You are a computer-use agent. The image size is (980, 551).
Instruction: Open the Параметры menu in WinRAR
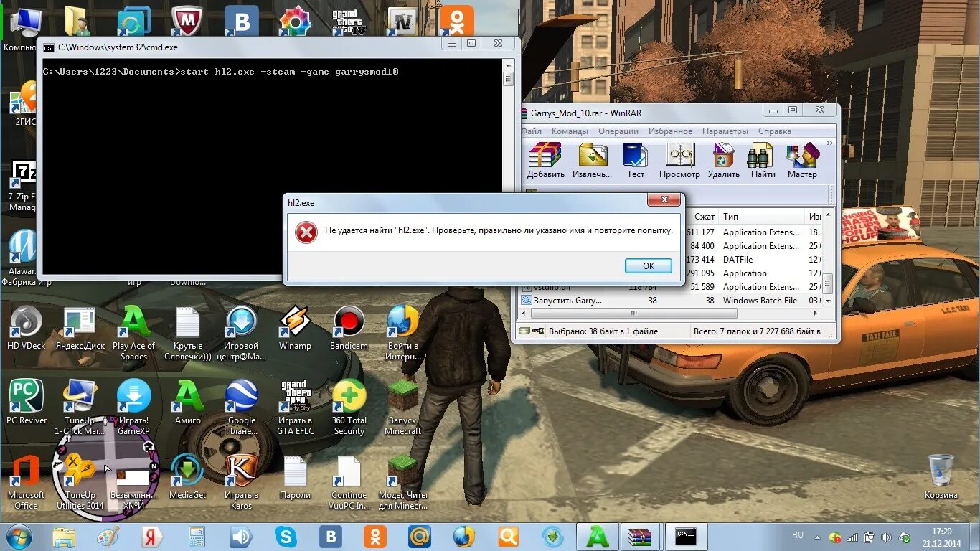point(725,131)
